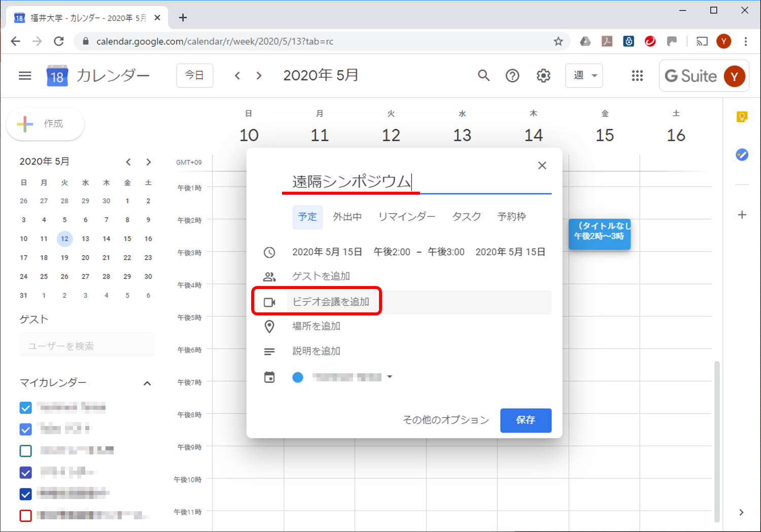The image size is (761, 532).
Task: Open the 週 view selector dropdown
Action: pos(584,76)
